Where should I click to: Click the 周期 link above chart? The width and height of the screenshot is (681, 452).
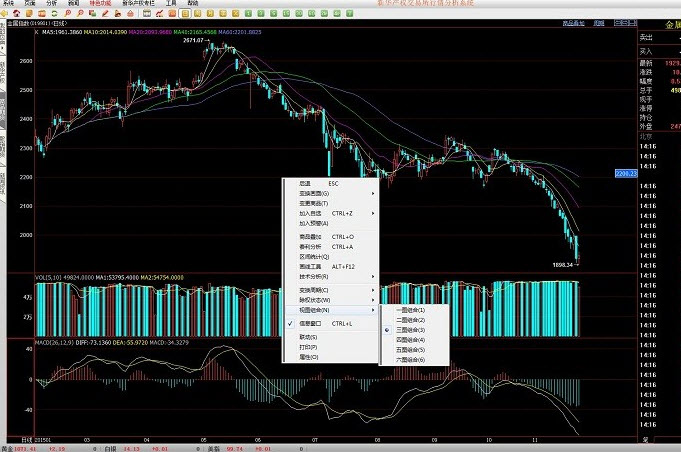599,23
